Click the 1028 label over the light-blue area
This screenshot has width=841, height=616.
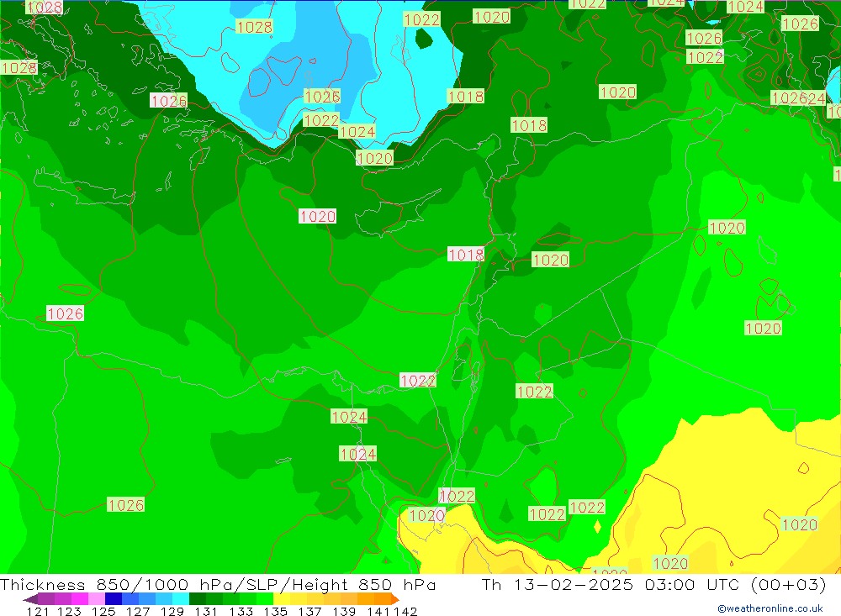point(254,27)
